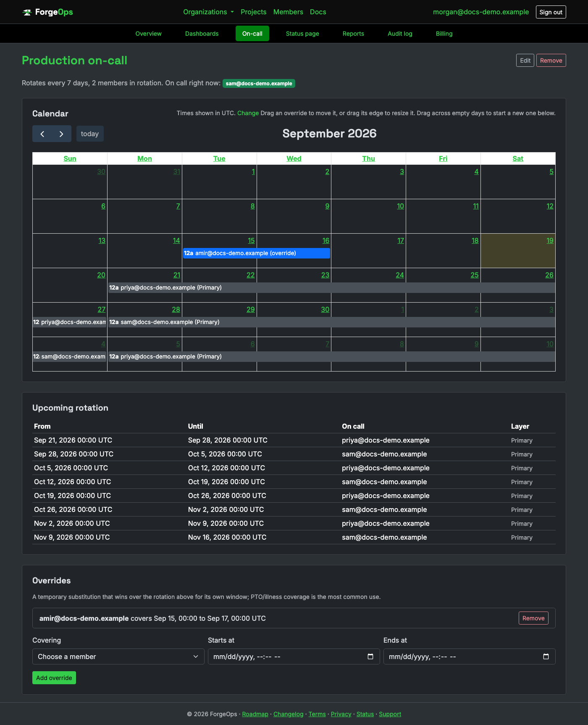This screenshot has height=725, width=588.
Task: Open the Members menu item
Action: [288, 12]
